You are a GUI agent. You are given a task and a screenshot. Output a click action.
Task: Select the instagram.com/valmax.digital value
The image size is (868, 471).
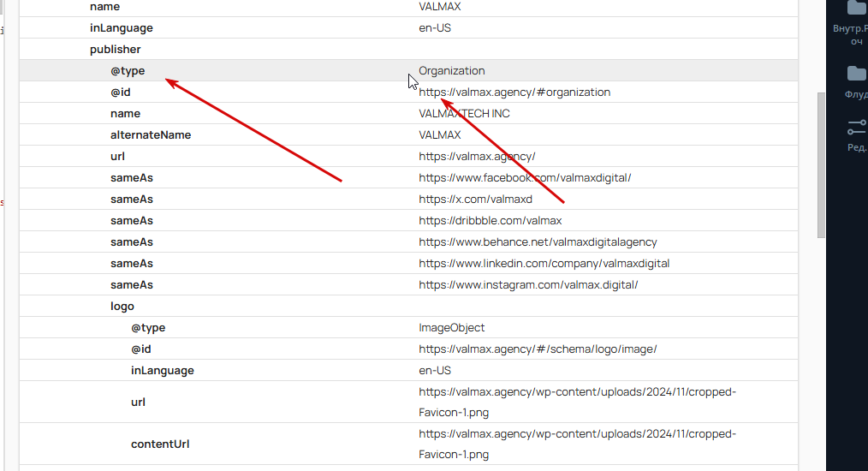coord(528,285)
